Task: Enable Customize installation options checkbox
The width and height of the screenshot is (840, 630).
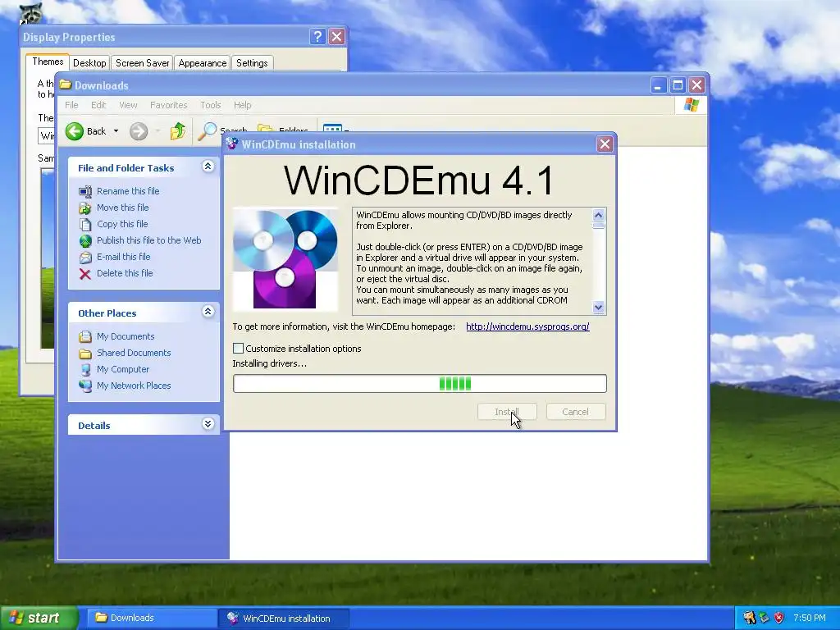Action: point(239,348)
